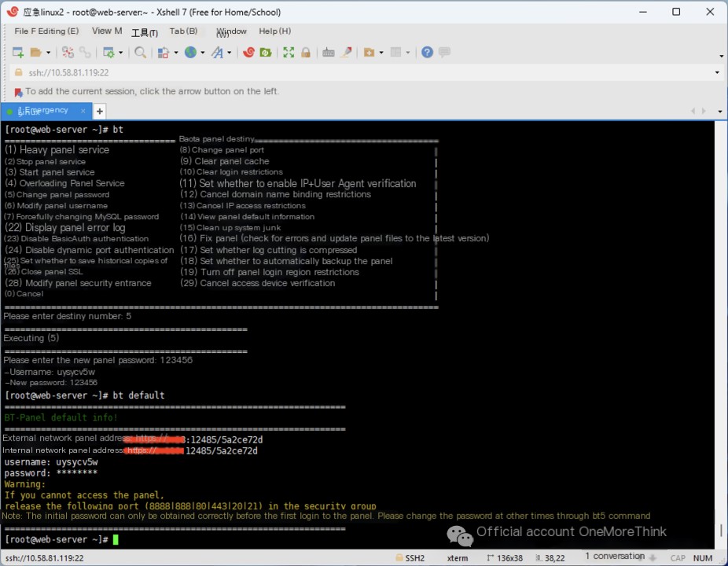Open the font settings icon
Screen dimensions: 728x566
217,53
